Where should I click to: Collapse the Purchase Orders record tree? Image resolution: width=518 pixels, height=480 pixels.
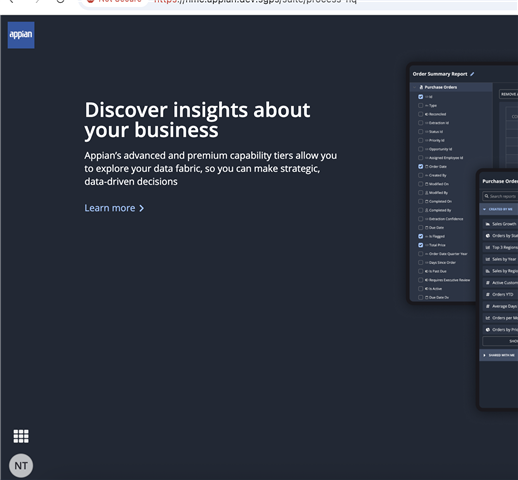[415, 87]
